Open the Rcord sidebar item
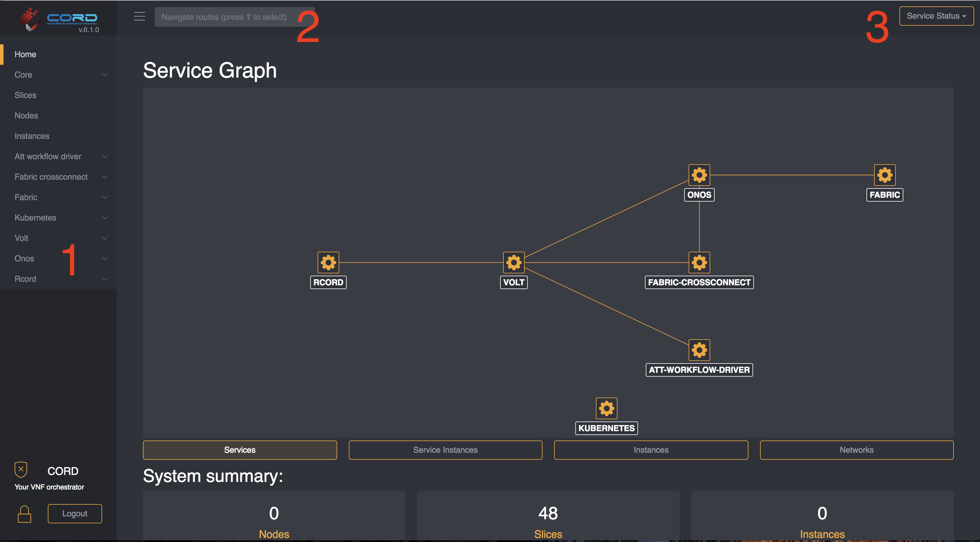980x542 pixels. tap(58, 279)
